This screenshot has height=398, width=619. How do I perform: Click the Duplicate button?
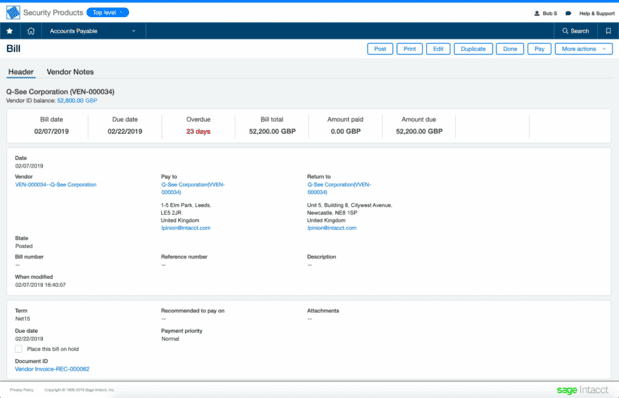pyautogui.click(x=473, y=49)
